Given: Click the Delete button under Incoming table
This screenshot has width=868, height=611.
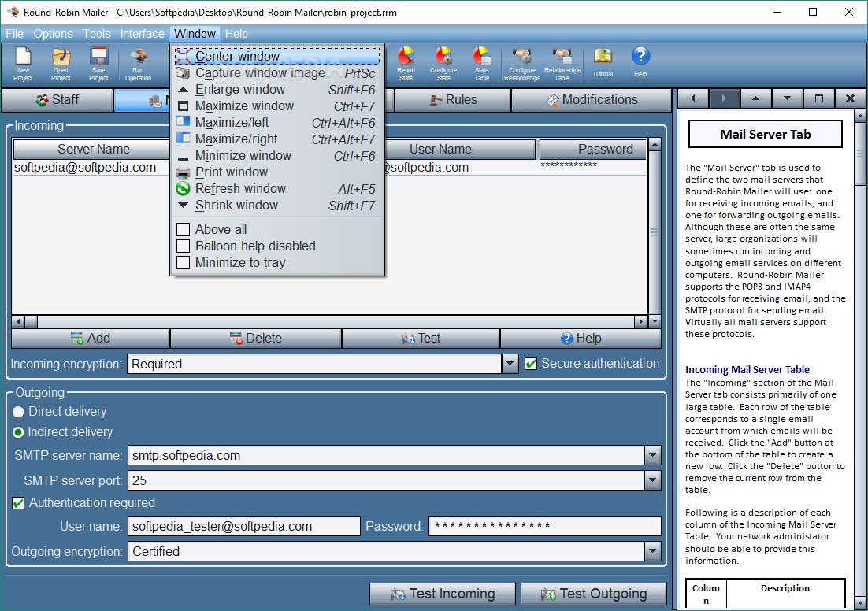Looking at the screenshot, I should click(256, 338).
